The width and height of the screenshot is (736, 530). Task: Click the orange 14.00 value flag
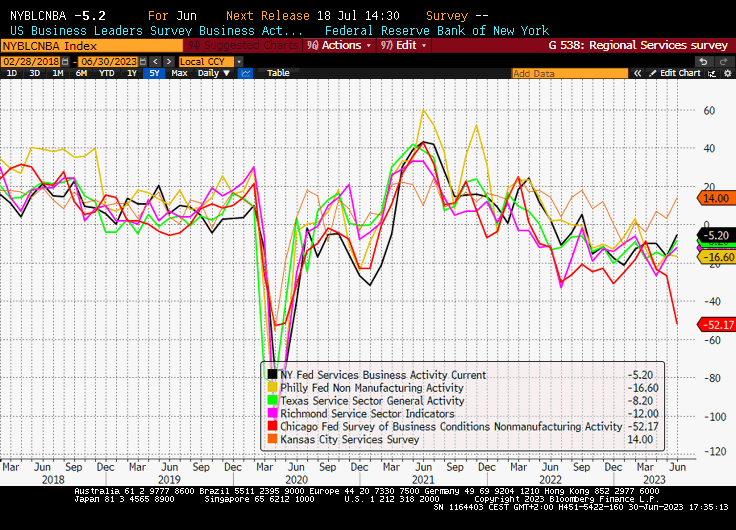(x=716, y=198)
